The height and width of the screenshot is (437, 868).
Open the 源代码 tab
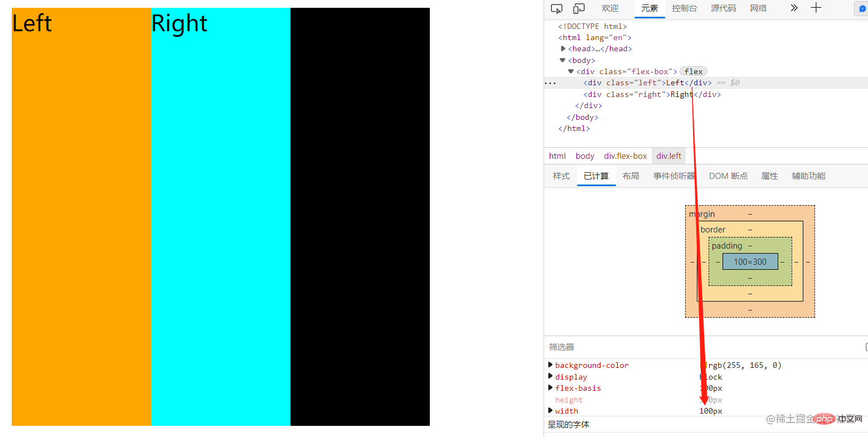coord(723,8)
